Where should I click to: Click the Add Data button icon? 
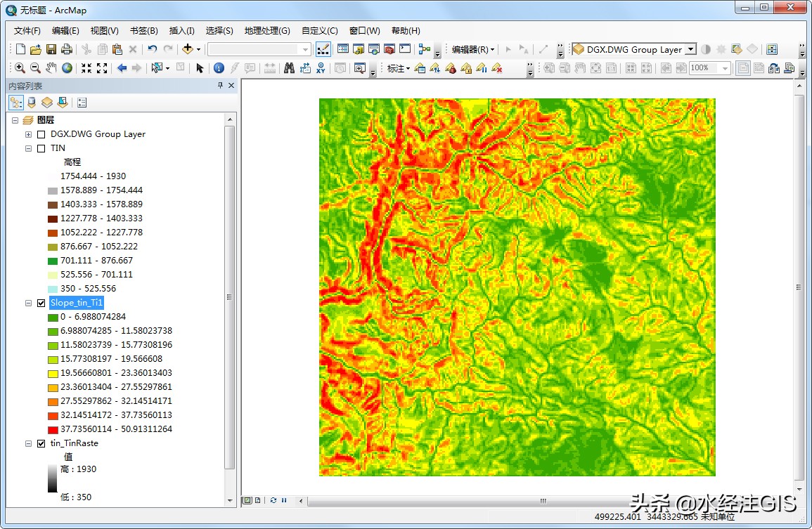click(187, 49)
